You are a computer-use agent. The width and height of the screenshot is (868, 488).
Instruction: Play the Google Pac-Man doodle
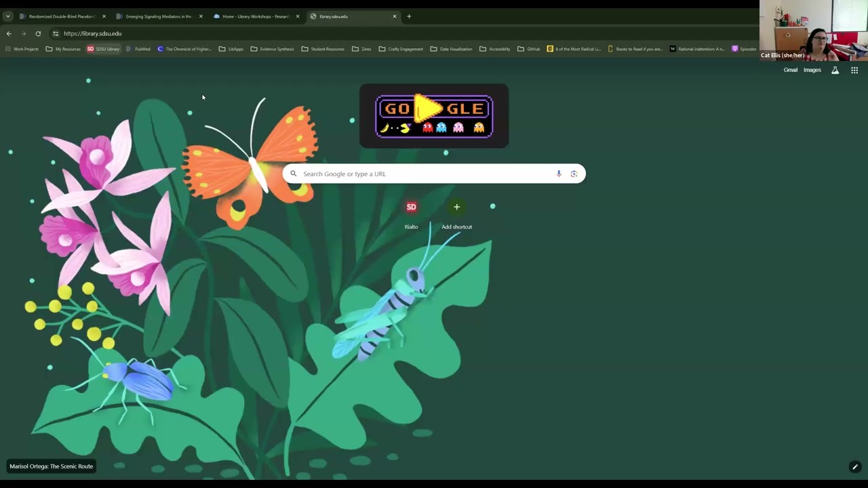(434, 116)
